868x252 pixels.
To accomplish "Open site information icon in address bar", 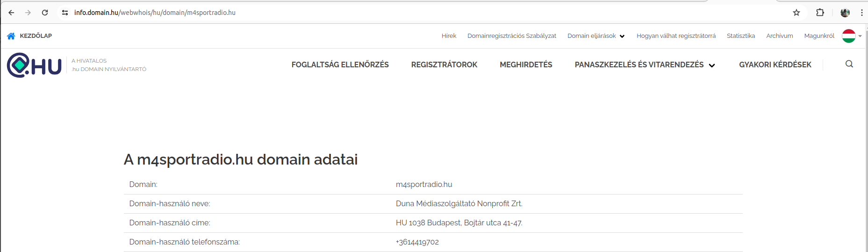I will pyautogui.click(x=65, y=13).
